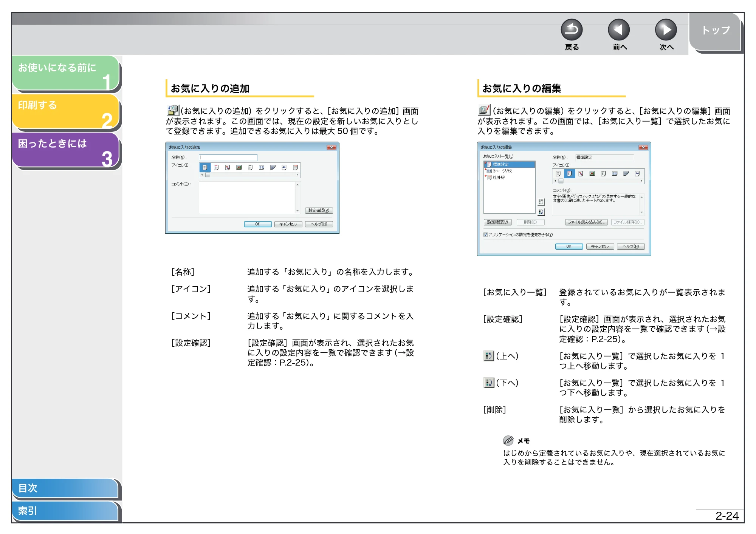Click 設定確認(V) button in お気に入りの追加 dialog
Image resolution: width=756 pixels, height=534 pixels.
(319, 210)
